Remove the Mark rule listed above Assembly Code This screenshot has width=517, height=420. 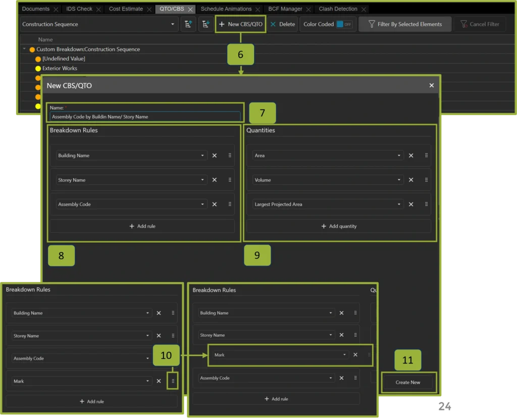tap(355, 355)
